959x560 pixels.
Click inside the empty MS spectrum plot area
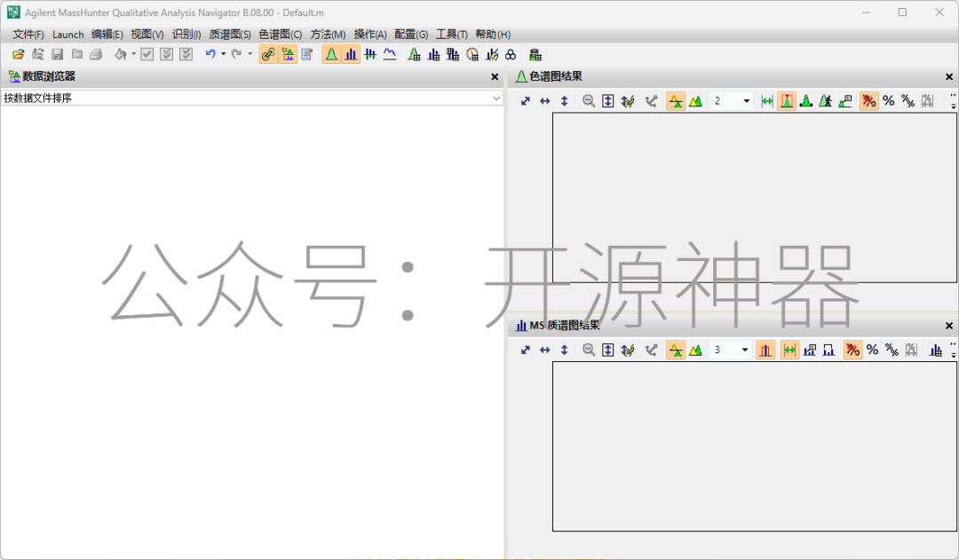(754, 446)
